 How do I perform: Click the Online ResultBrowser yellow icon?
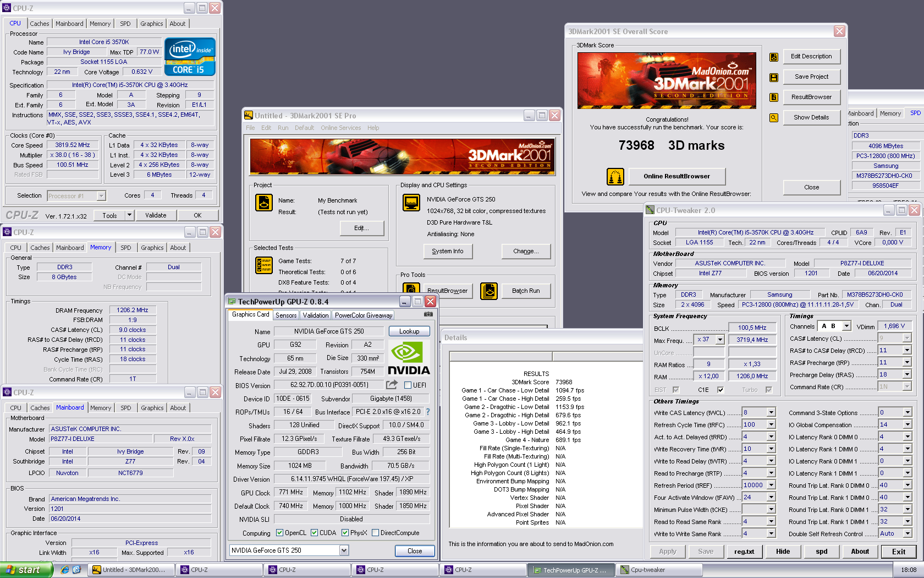[x=615, y=177]
